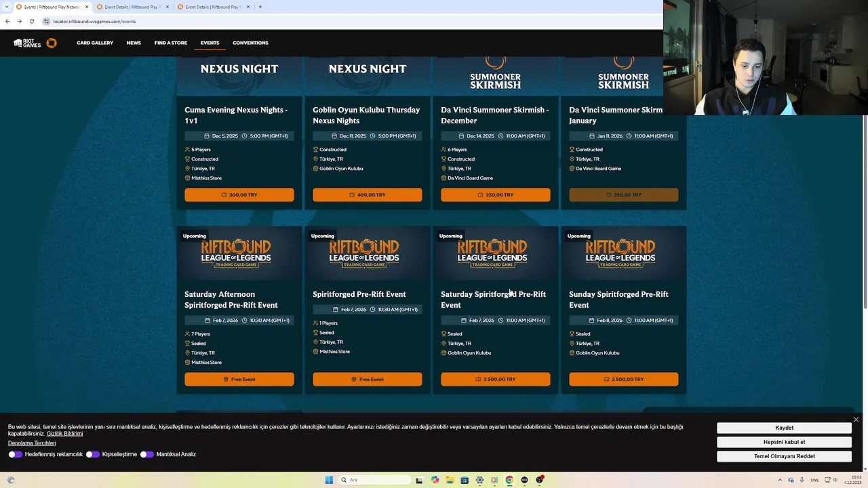Open the tab search dropdown arrow
Image resolution: width=868 pixels, height=488 pixels.
pyautogui.click(x=7, y=7)
